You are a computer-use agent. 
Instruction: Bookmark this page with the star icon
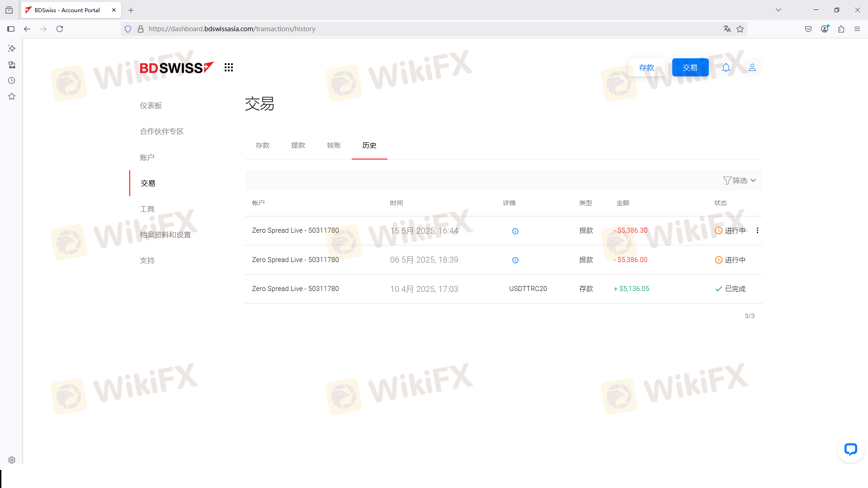point(740,29)
